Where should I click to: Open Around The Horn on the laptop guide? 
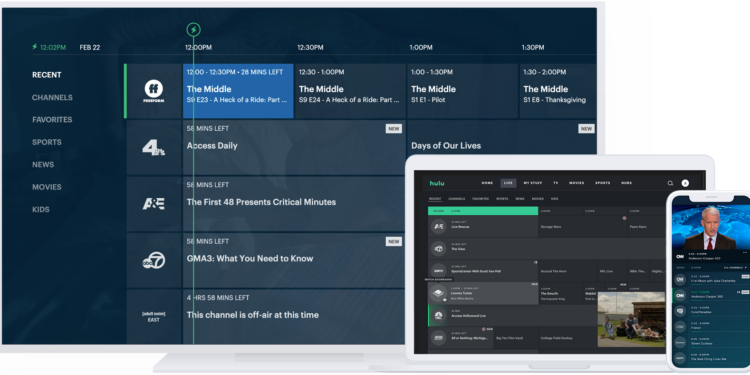coord(568,271)
